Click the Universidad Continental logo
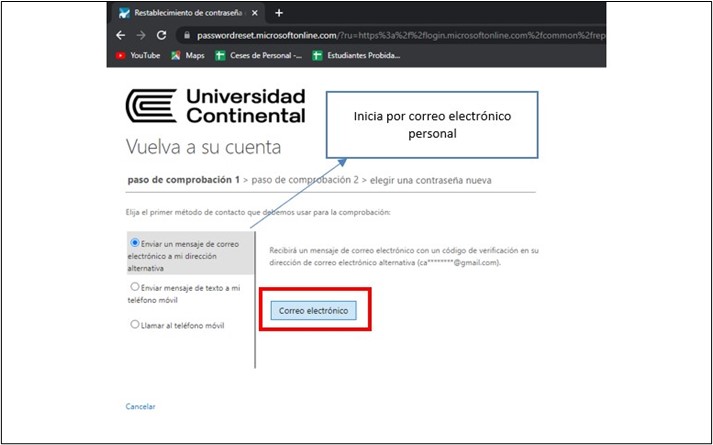This screenshot has width=713, height=445. point(216,106)
